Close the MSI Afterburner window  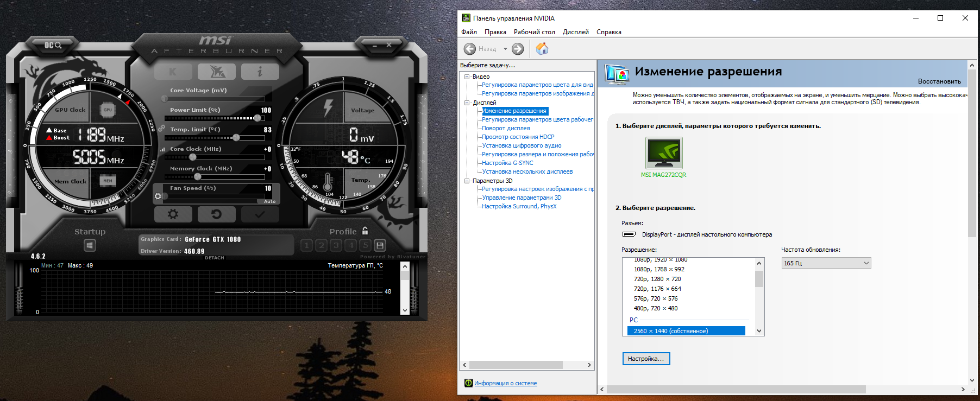(x=389, y=46)
